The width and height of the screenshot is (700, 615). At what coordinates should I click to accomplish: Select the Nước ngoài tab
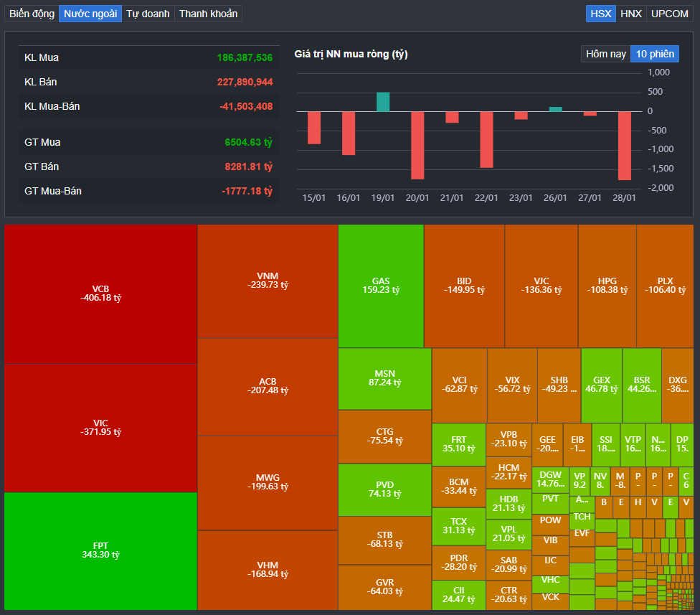point(90,14)
